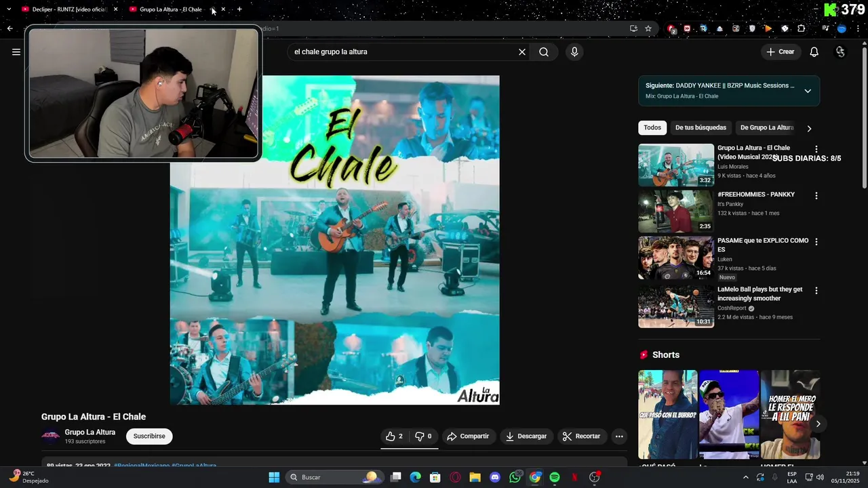Click the Windows taskbar Buscar box
The width and height of the screenshot is (868, 488).
click(334, 477)
